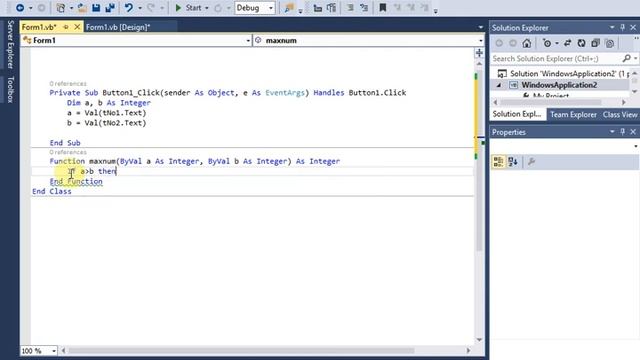
Task: Click the Pending Changes Filter clock icon
Action: point(547,43)
